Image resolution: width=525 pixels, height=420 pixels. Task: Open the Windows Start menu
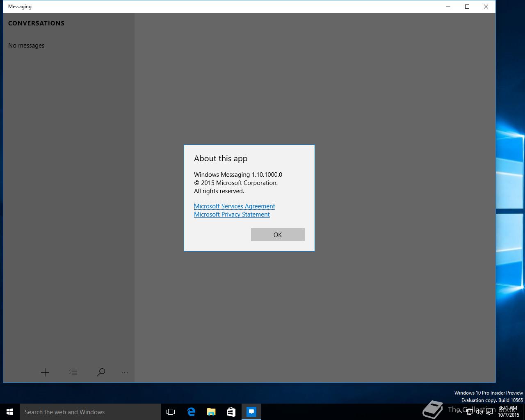coord(10,412)
